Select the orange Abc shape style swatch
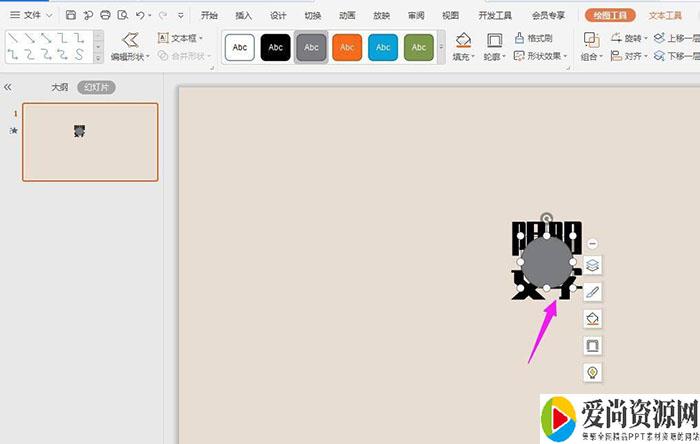The image size is (700, 444). (346, 47)
